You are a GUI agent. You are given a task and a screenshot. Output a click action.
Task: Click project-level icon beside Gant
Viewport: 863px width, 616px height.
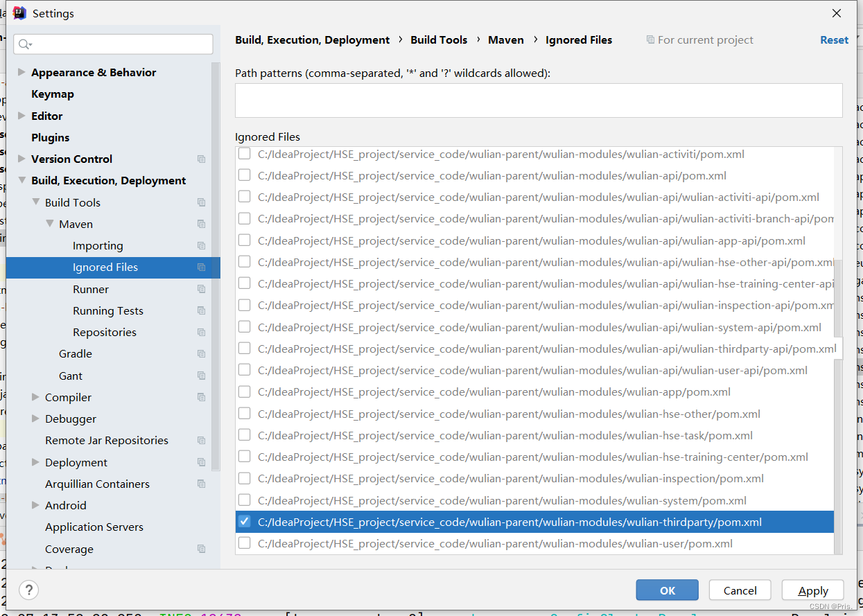(x=201, y=376)
